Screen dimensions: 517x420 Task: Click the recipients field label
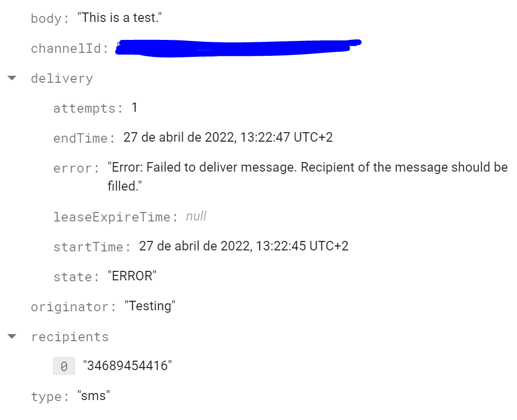[70, 337]
